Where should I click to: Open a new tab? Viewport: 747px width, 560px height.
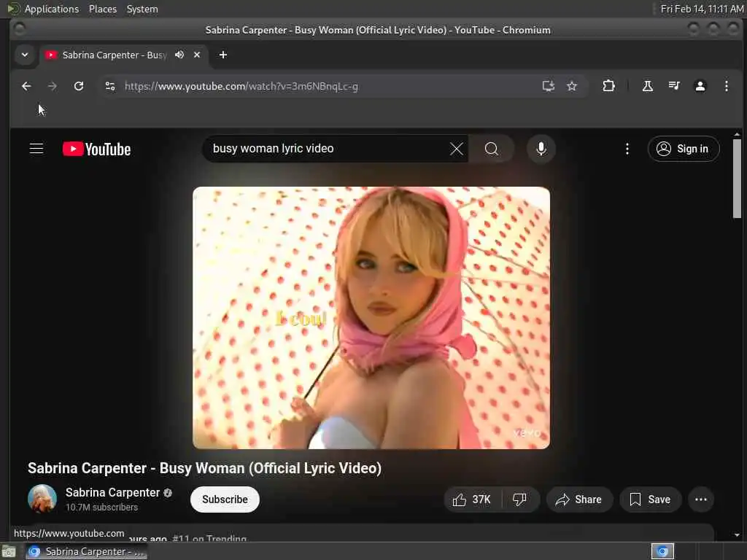pyautogui.click(x=223, y=55)
